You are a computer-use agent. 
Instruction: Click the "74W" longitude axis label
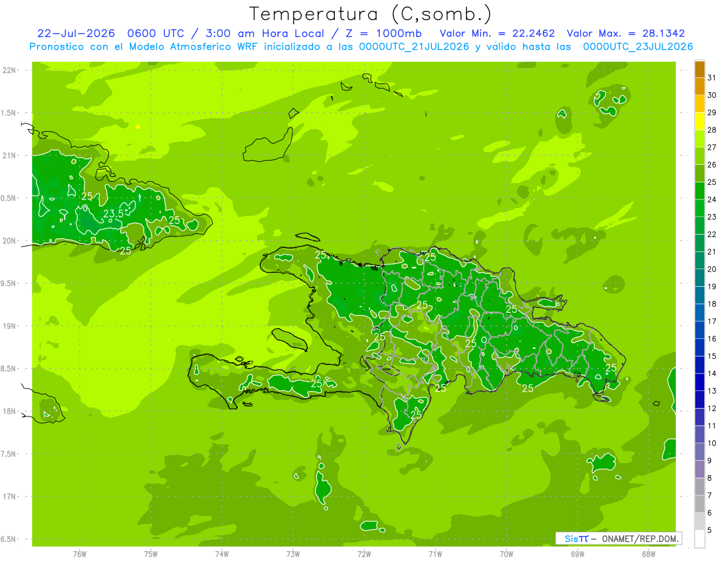pos(221,554)
